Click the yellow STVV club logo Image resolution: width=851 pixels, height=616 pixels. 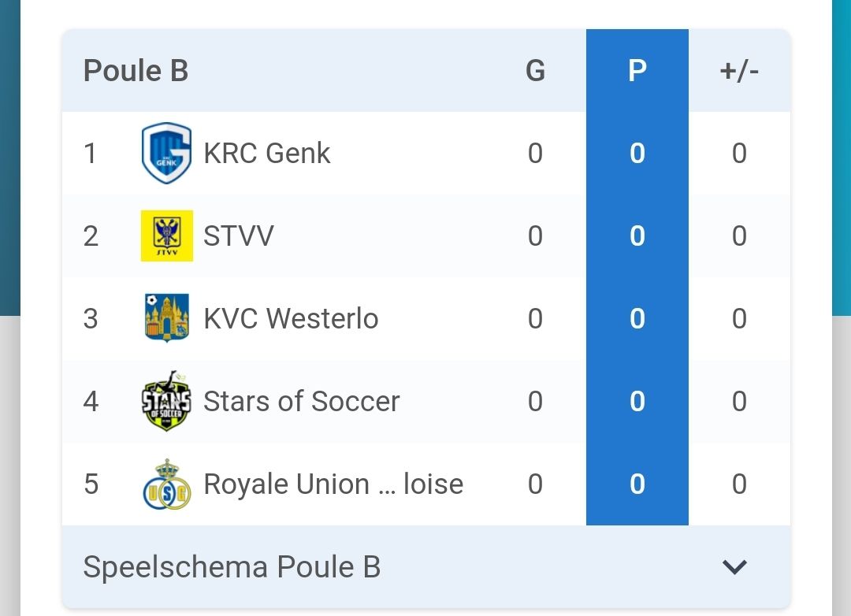166,236
